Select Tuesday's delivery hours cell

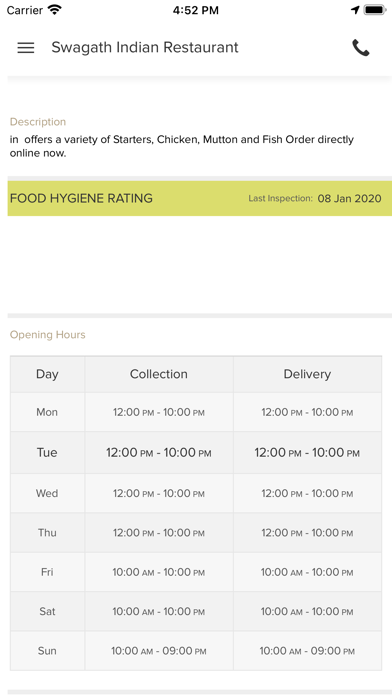[x=307, y=453]
